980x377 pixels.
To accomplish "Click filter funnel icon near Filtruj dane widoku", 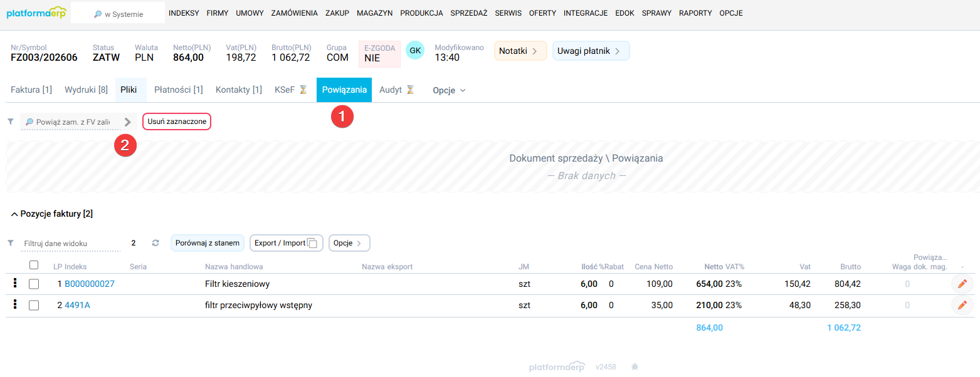I will pyautogui.click(x=10, y=243).
